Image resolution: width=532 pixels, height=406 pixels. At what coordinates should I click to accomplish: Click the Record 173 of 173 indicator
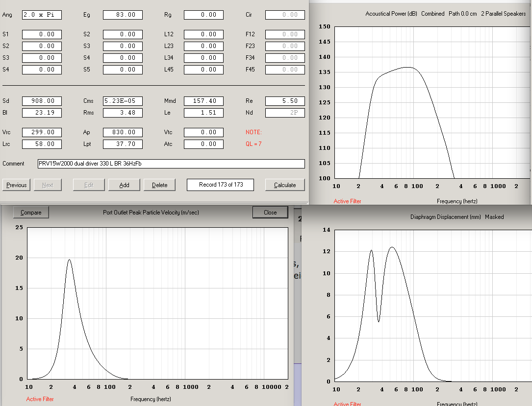[221, 185]
